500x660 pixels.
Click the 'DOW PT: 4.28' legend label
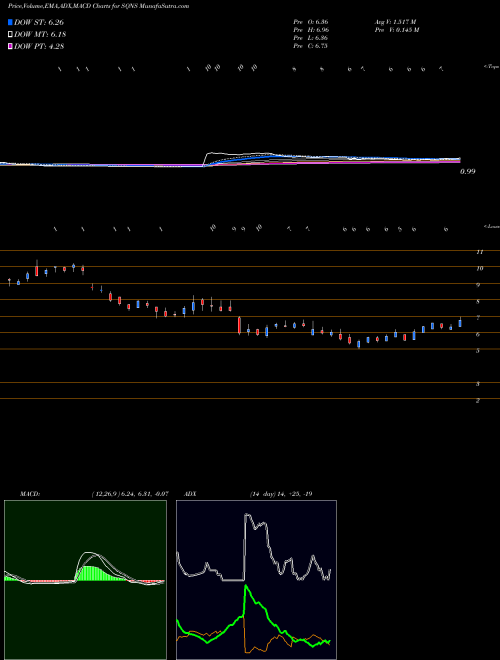pyautogui.click(x=39, y=46)
